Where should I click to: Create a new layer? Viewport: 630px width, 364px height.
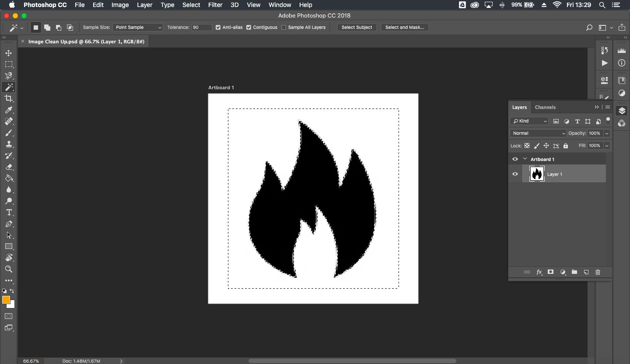586,272
